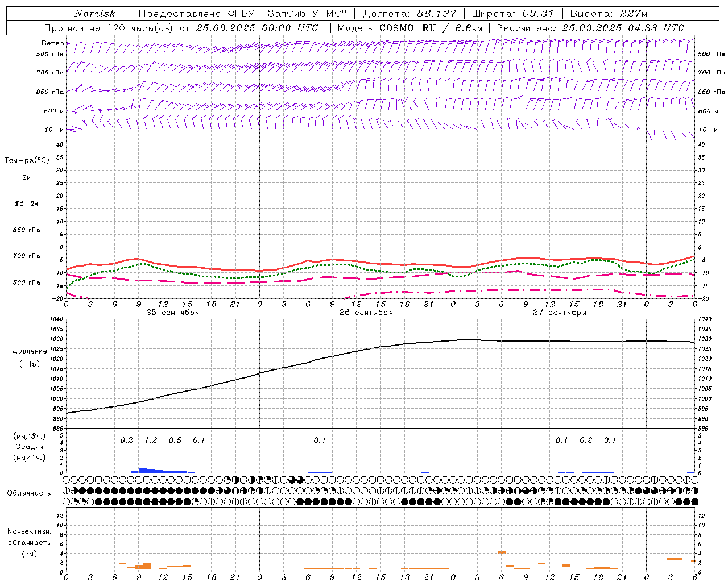728x582 pixels.
Task: Click the Norilsk station title
Action: point(95,14)
